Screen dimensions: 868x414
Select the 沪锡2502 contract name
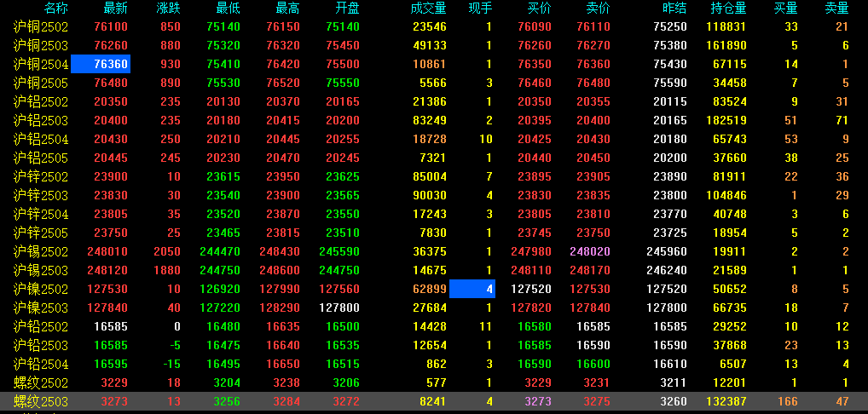point(40,251)
